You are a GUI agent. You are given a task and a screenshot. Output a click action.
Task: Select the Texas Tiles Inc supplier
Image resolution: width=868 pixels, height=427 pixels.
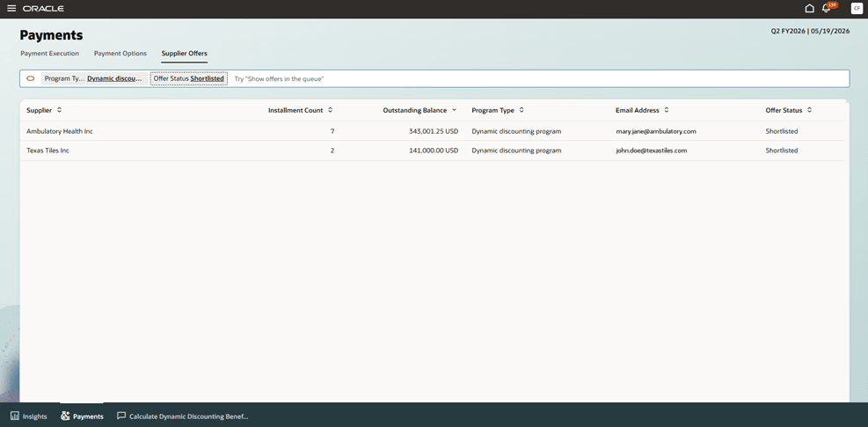(x=47, y=151)
